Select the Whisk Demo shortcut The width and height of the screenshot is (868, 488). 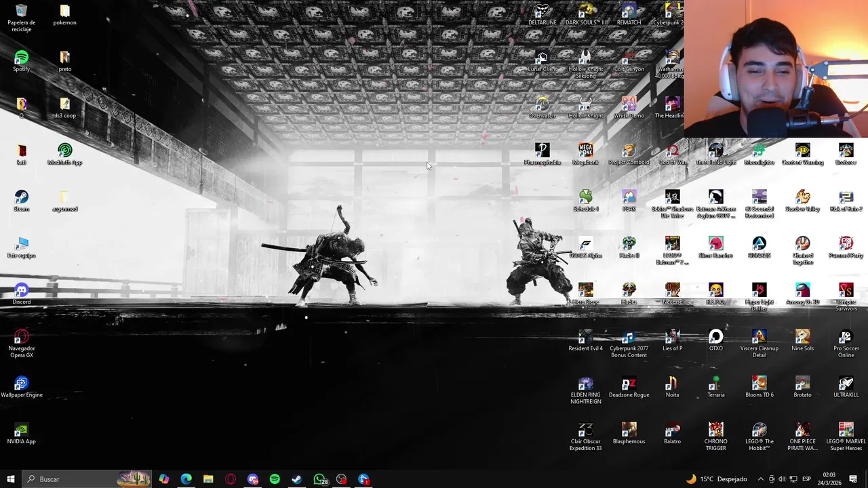click(629, 107)
